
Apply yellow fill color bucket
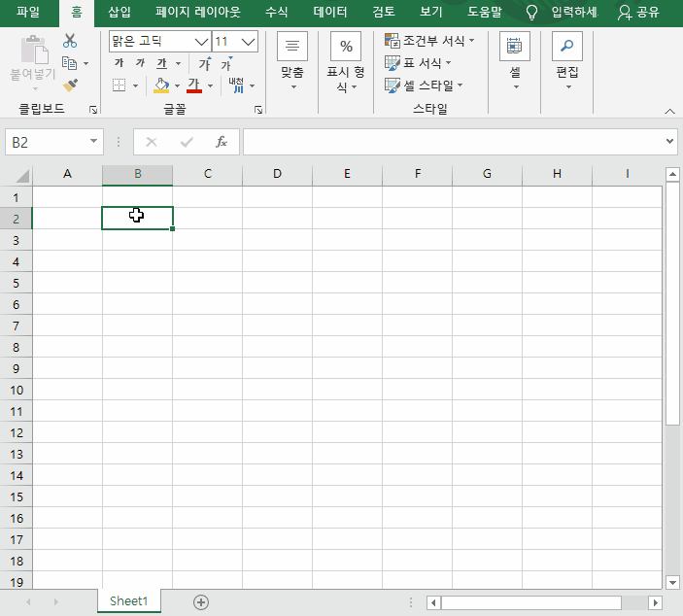click(x=161, y=86)
